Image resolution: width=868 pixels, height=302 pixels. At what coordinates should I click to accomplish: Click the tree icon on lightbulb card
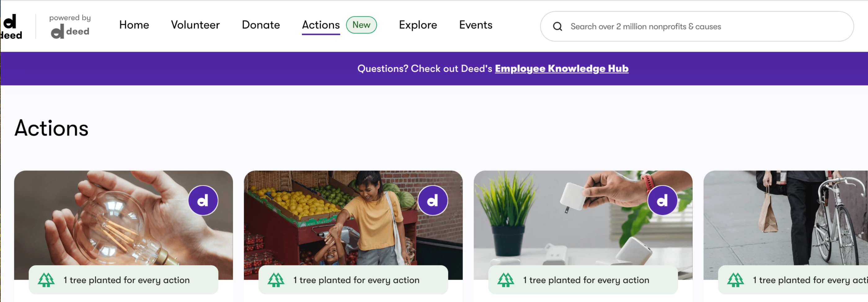pos(46,280)
